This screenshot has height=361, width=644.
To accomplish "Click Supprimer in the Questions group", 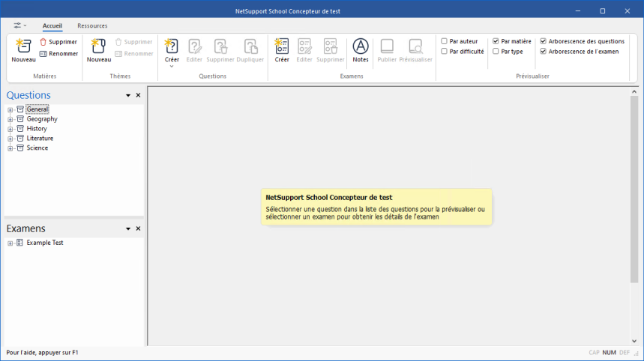I will [220, 50].
